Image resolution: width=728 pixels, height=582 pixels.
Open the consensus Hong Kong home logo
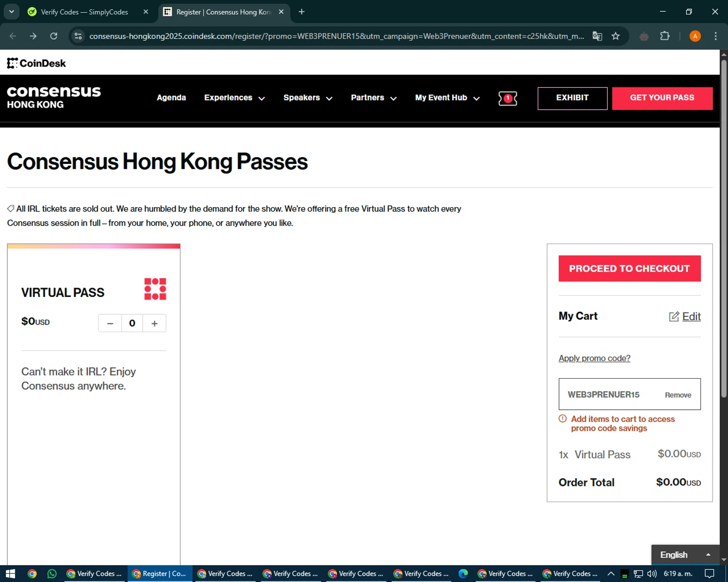click(54, 97)
